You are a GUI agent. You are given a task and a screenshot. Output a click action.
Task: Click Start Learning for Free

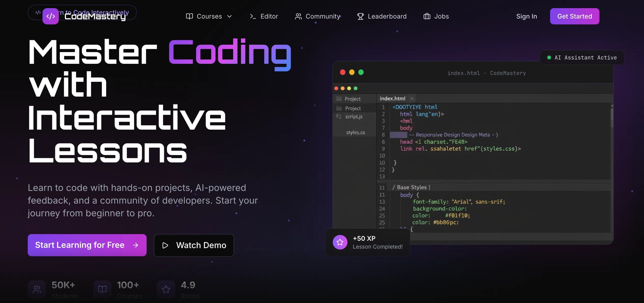(x=87, y=245)
